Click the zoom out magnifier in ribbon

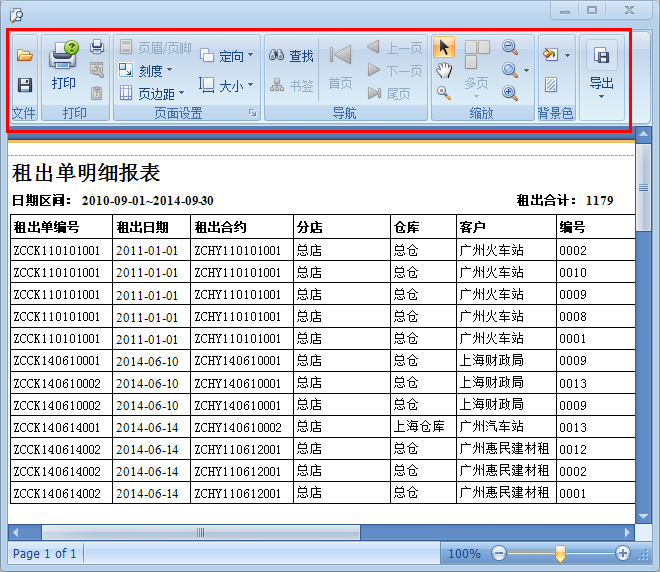[x=510, y=47]
